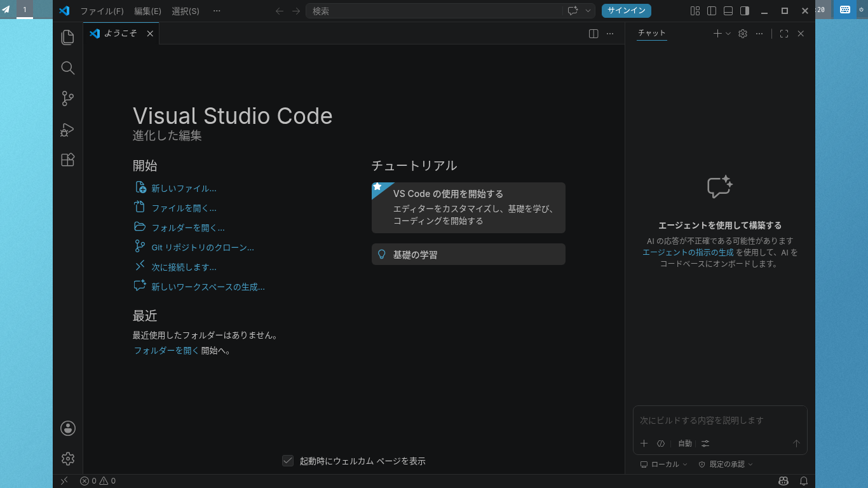Open エージェントの指示の生成 link in chat
Viewport: 868px width, 488px height.
[688, 252]
